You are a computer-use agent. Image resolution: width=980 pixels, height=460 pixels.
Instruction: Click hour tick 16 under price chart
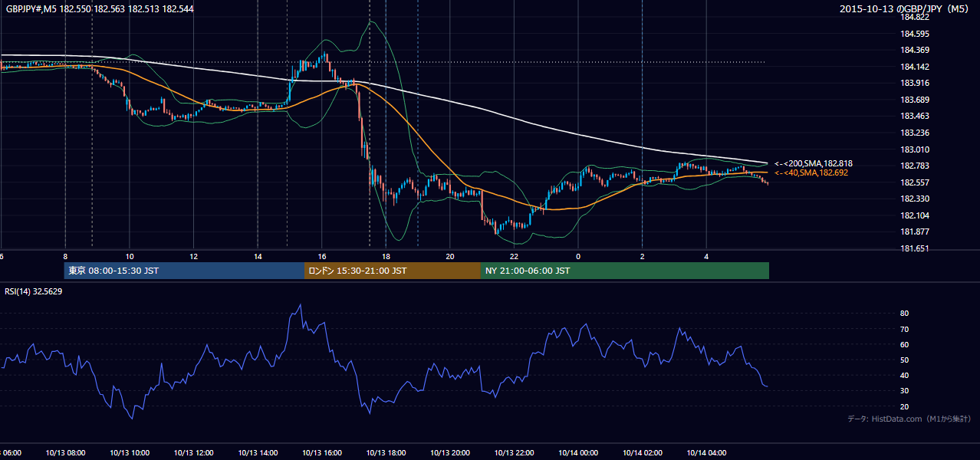click(322, 256)
